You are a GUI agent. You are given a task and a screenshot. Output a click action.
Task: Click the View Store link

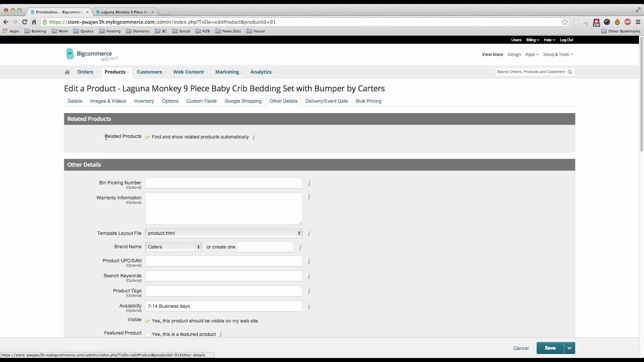pos(493,54)
